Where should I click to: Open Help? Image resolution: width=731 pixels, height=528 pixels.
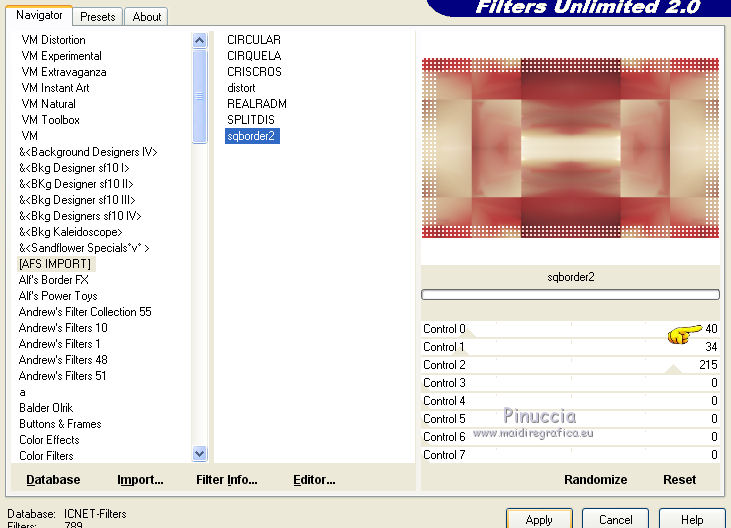[692, 519]
